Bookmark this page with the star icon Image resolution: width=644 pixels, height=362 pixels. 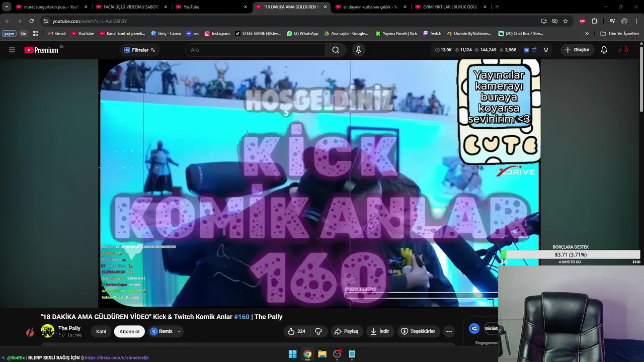click(566, 21)
